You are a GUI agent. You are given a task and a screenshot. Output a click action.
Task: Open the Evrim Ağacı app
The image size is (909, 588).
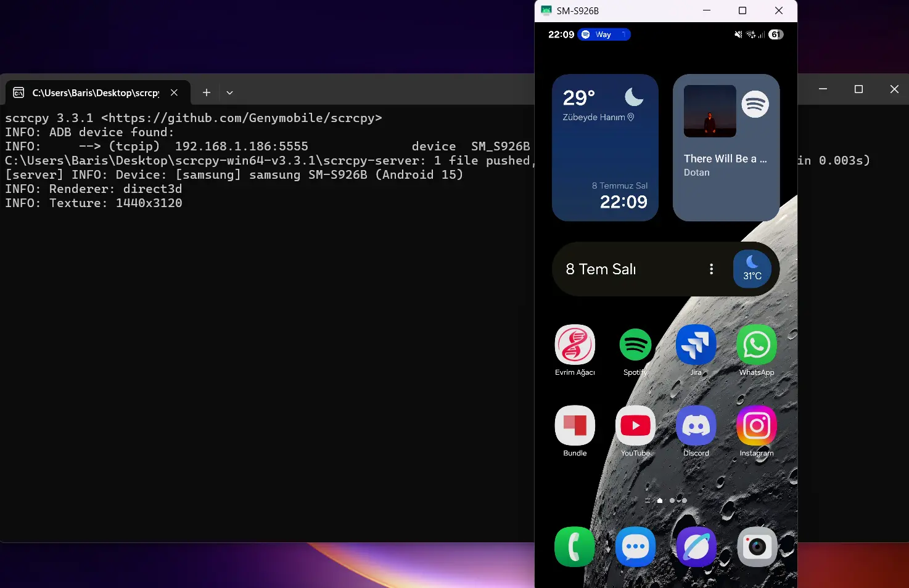tap(575, 345)
